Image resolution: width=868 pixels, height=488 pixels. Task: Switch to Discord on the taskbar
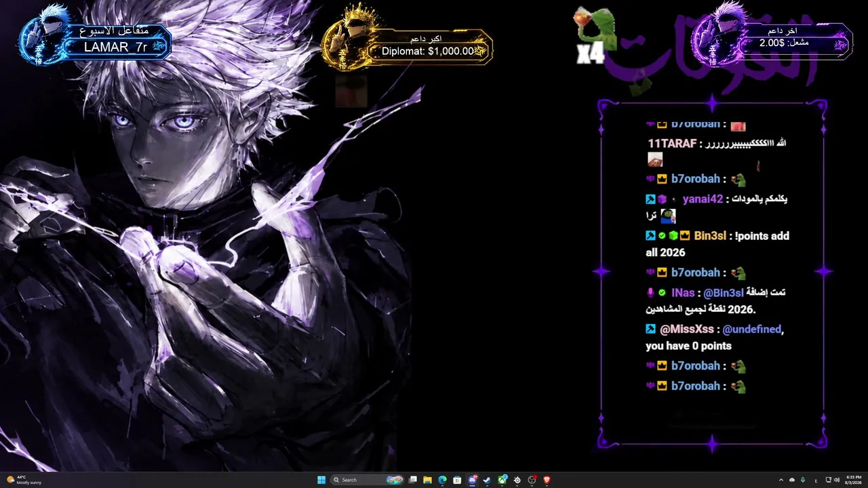click(x=473, y=480)
